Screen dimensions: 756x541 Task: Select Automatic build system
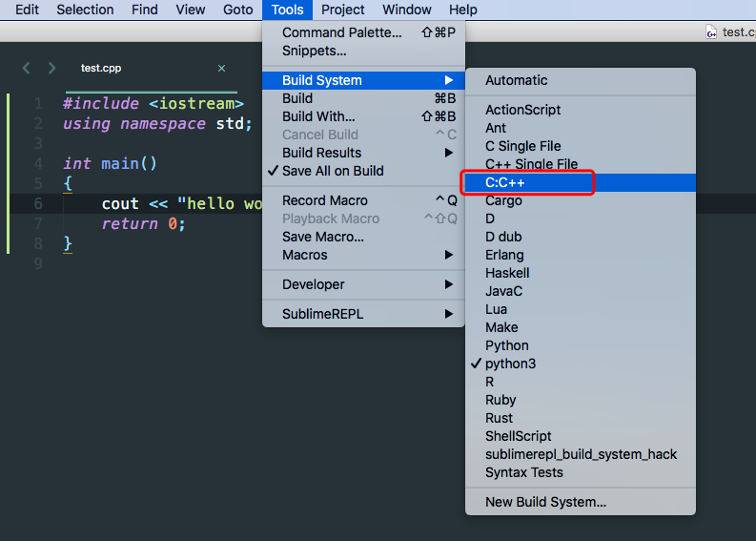click(x=581, y=80)
